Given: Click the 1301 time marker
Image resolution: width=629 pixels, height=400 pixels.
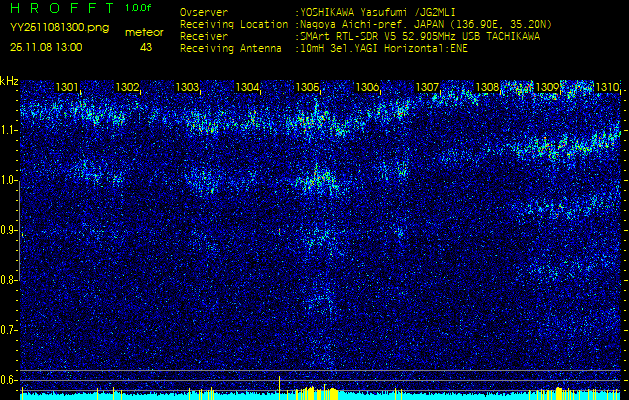Looking at the screenshot, I should [68, 88].
